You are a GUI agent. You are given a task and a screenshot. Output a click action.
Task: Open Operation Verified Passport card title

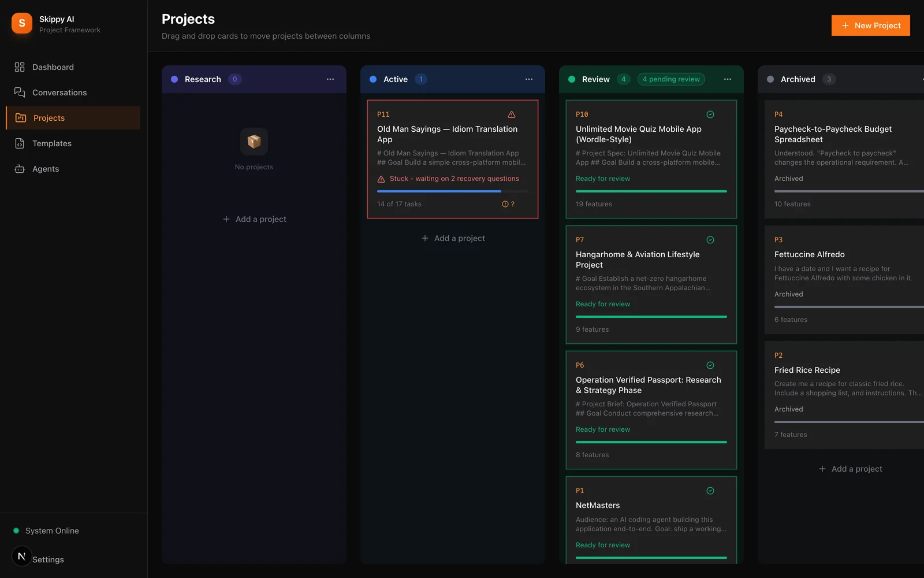coord(649,385)
